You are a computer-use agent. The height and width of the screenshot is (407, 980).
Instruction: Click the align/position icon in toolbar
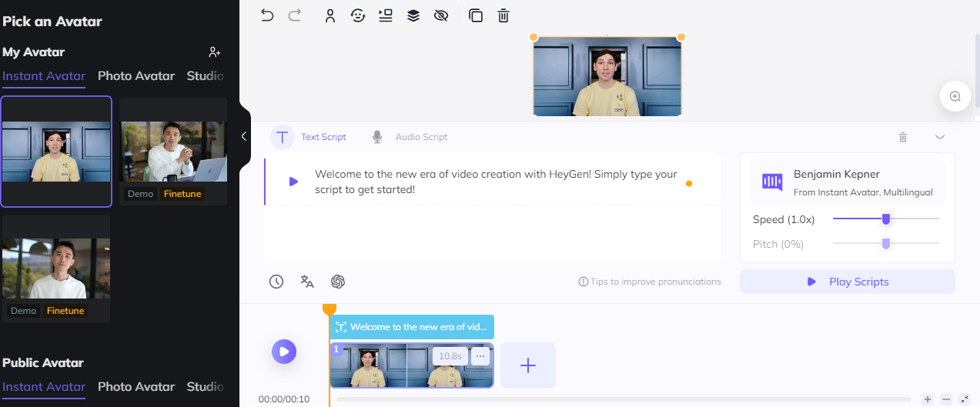386,15
